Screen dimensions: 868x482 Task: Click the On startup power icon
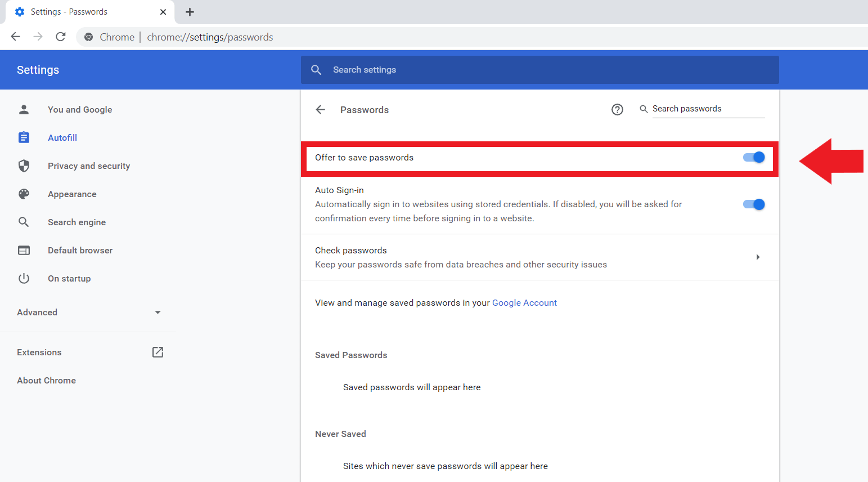tap(24, 278)
